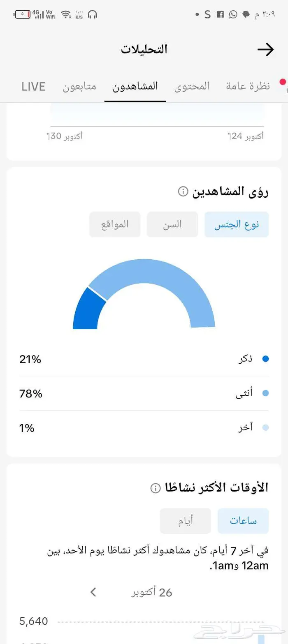Switch viewer insights to السن view
Screen dimensions: 288x644
click(x=172, y=224)
